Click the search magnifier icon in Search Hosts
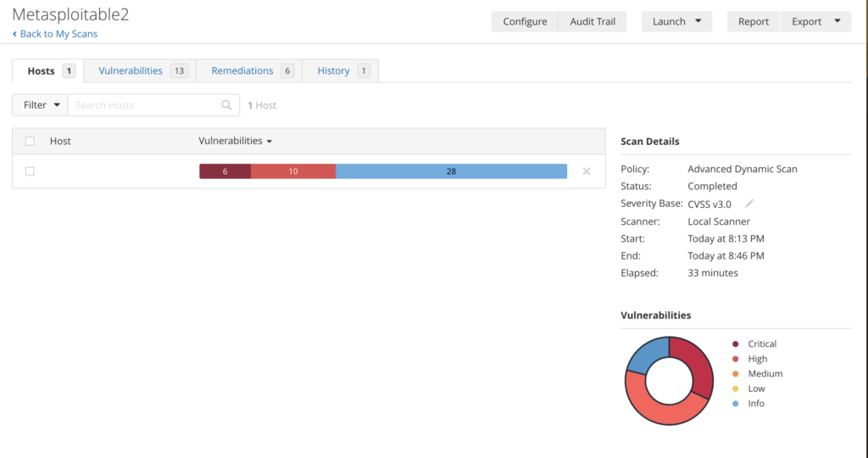Screen dimensions: 868x458 (226, 105)
